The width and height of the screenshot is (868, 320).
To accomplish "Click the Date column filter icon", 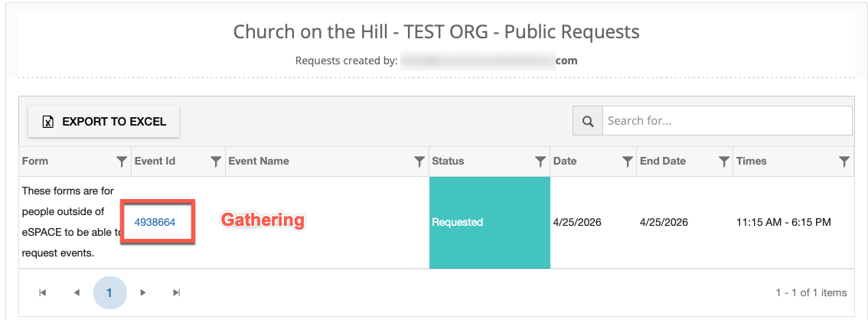I will (628, 162).
